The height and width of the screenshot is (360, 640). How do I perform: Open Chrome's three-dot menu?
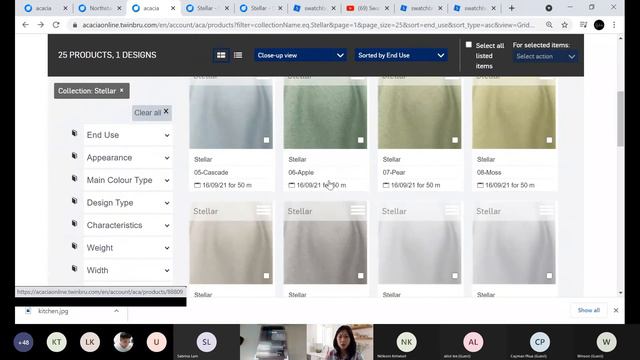coord(614,25)
